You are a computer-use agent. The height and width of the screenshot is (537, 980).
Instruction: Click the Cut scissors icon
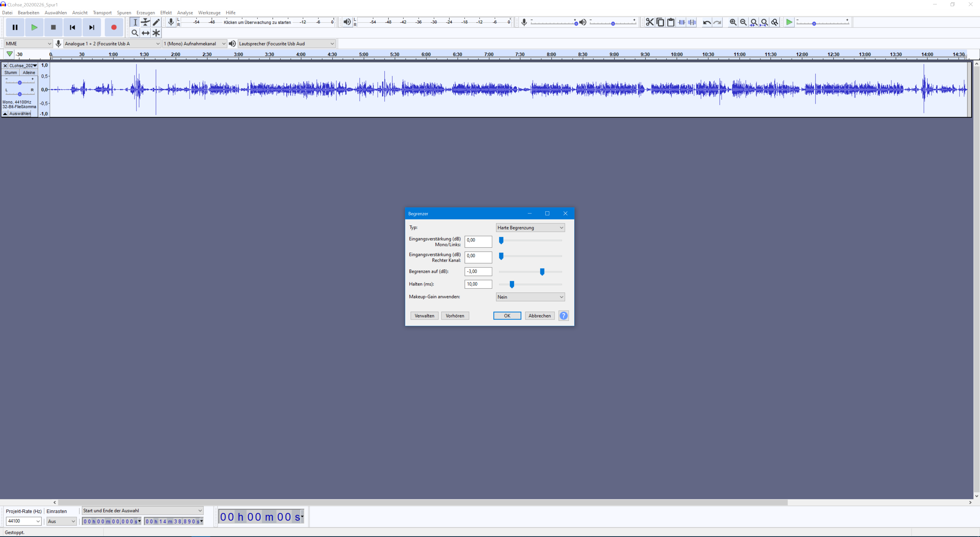[x=649, y=22]
